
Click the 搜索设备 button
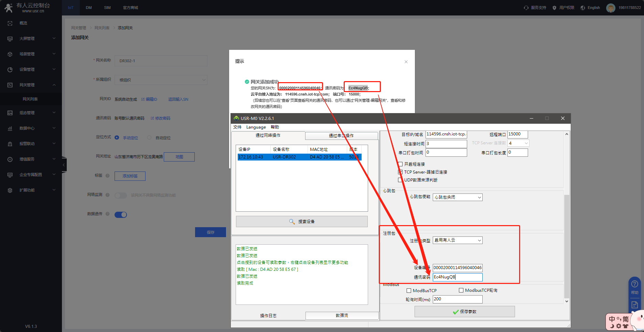pos(302,222)
